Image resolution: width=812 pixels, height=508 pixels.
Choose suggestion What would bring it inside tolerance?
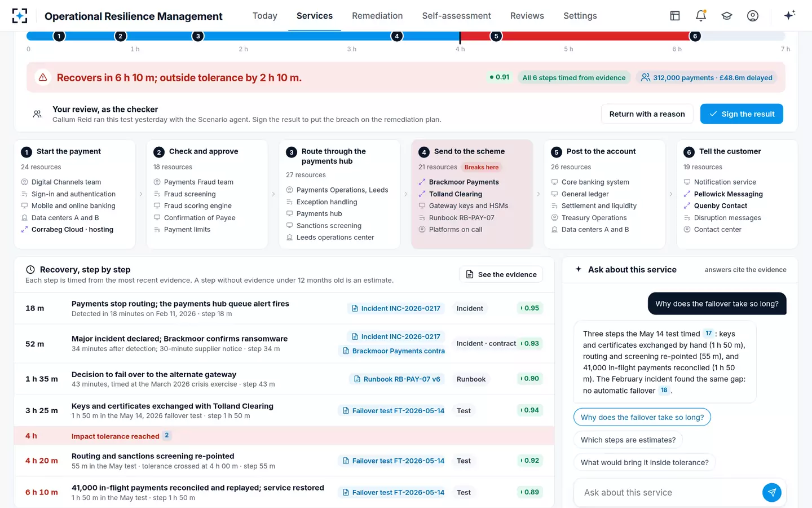[645, 462]
